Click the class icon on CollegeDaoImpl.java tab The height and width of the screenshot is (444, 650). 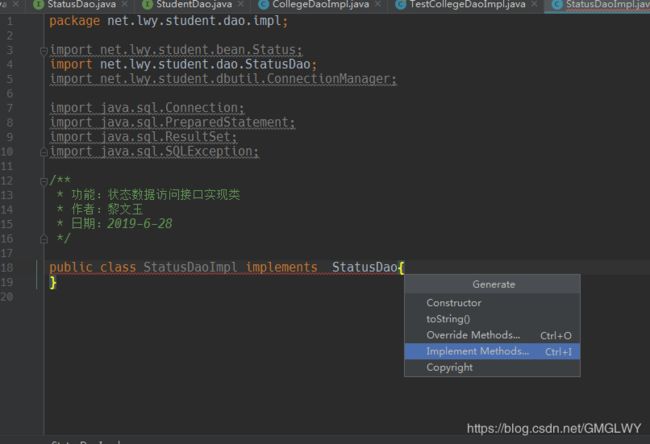263,5
